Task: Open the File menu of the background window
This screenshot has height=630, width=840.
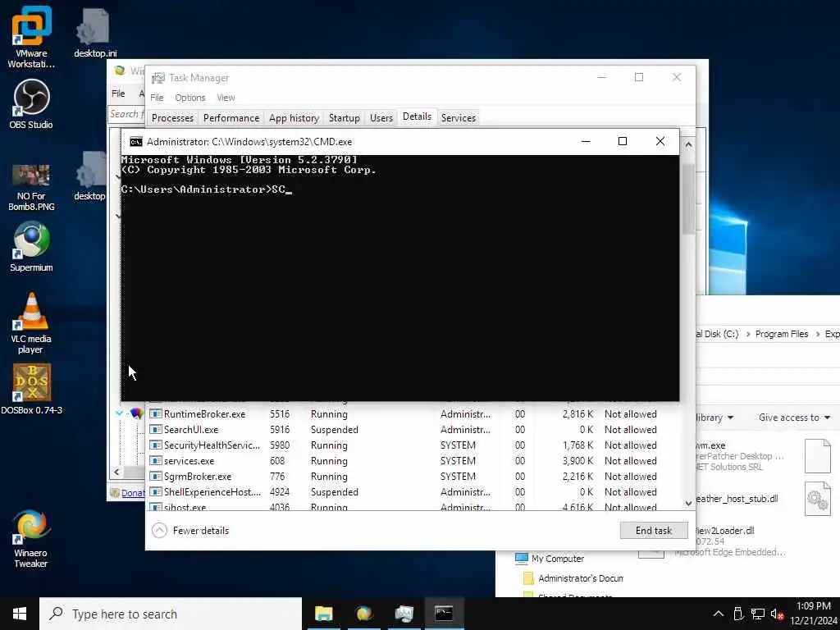Action: pos(118,94)
